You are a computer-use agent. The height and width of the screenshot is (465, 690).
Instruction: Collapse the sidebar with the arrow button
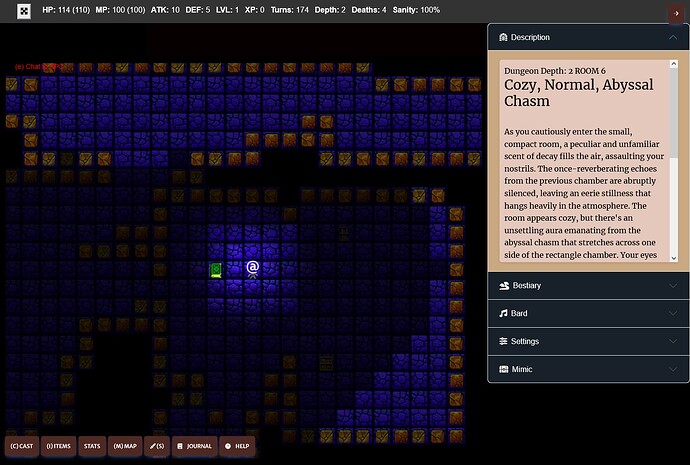(x=676, y=14)
